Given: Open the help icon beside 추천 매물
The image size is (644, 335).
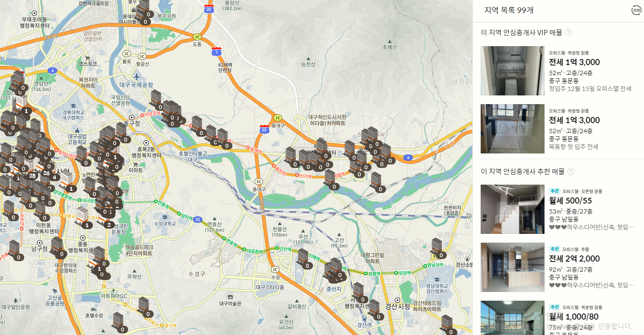Looking at the screenshot, I should [571, 171].
